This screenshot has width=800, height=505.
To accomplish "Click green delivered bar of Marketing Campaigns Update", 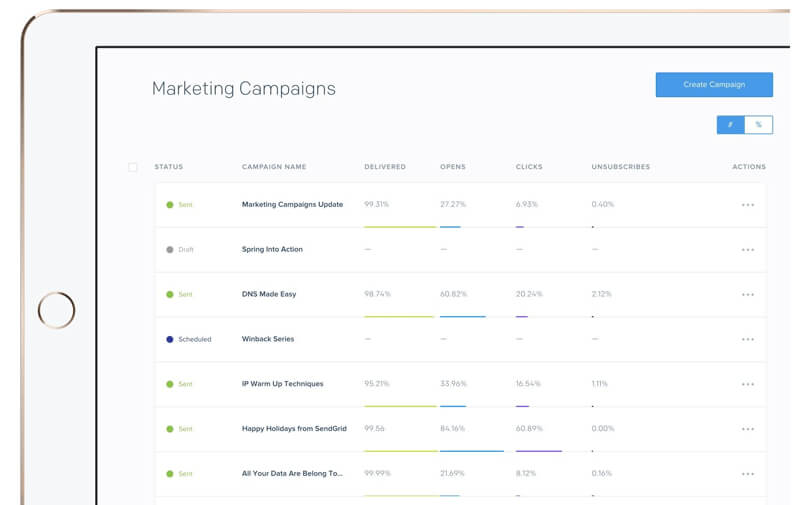I will pos(401,226).
